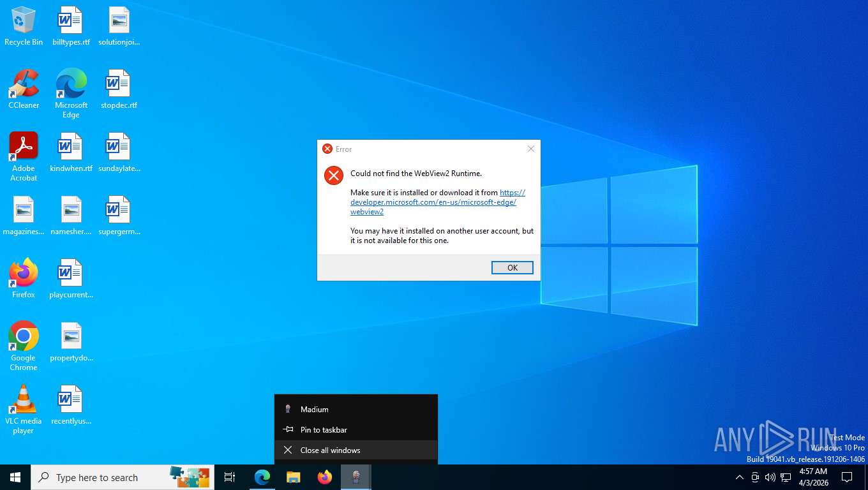Select the playcurrent... document icon
This screenshot has width=868, height=490.
(71, 279)
